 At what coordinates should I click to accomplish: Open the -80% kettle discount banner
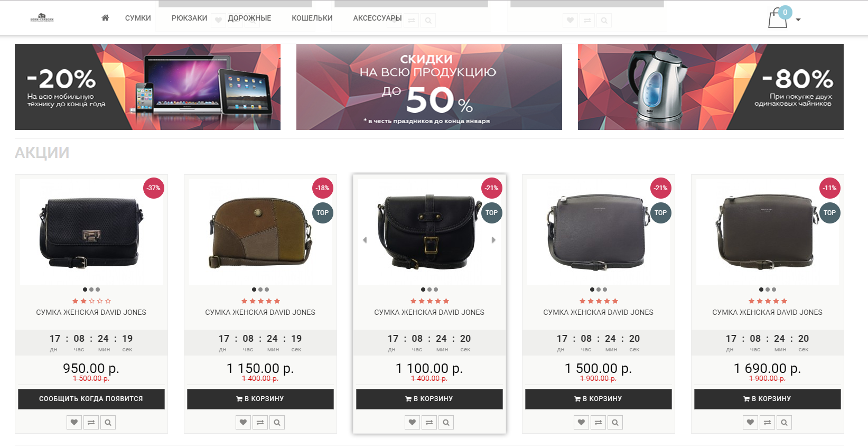[x=711, y=87]
